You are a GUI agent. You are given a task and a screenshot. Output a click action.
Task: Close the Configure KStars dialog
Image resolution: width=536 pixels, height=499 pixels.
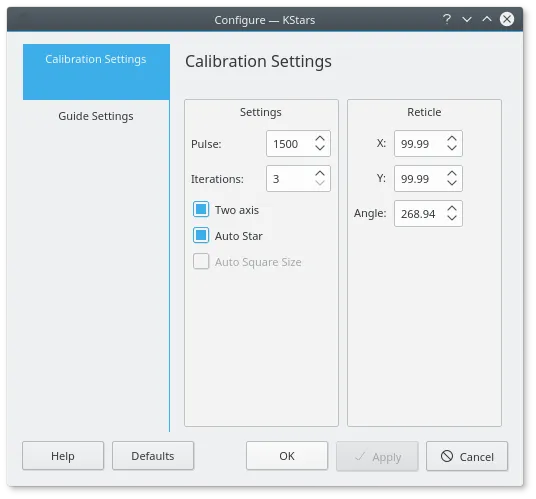pyautogui.click(x=507, y=19)
